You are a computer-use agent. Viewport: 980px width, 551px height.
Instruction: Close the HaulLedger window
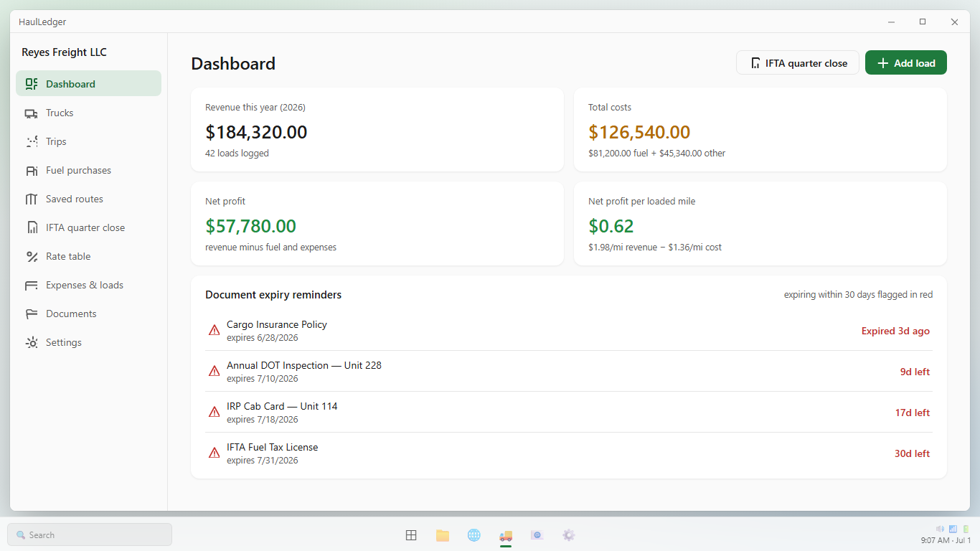tap(954, 22)
